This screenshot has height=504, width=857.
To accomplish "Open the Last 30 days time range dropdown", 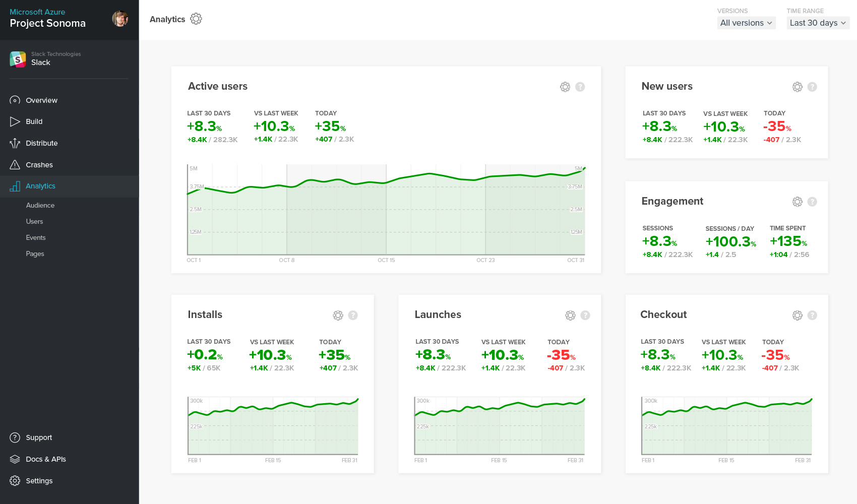I will [x=817, y=23].
